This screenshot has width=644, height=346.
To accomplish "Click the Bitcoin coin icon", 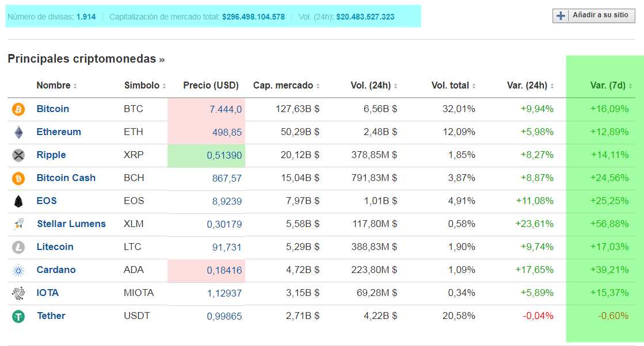I will 18,109.
